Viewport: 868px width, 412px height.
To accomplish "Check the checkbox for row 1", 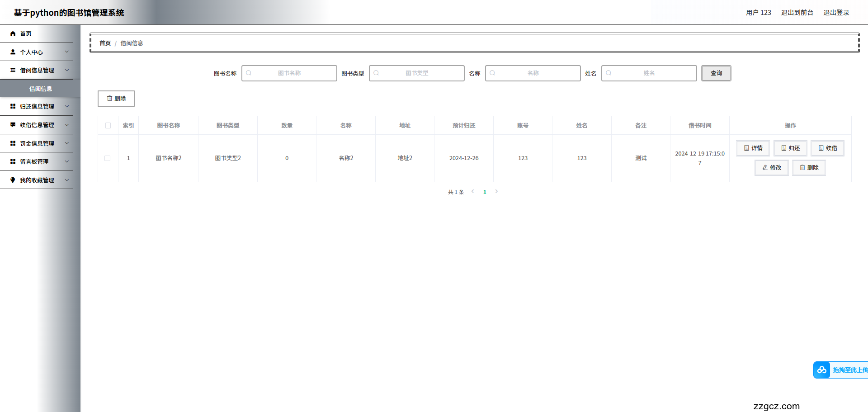I will click(x=108, y=158).
